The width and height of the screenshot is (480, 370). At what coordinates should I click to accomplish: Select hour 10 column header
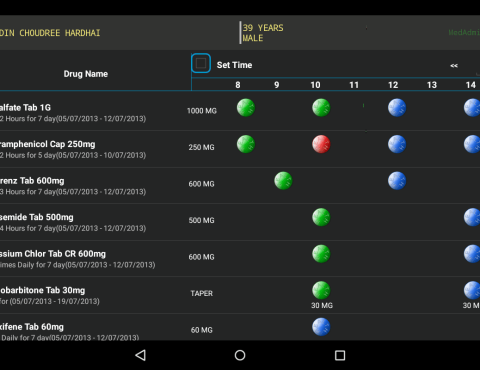point(315,85)
